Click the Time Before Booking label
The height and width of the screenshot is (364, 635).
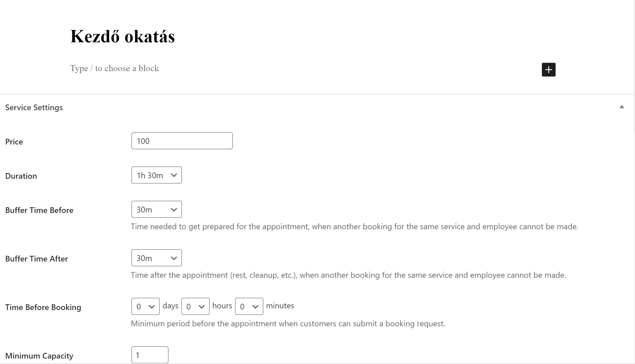(x=43, y=307)
